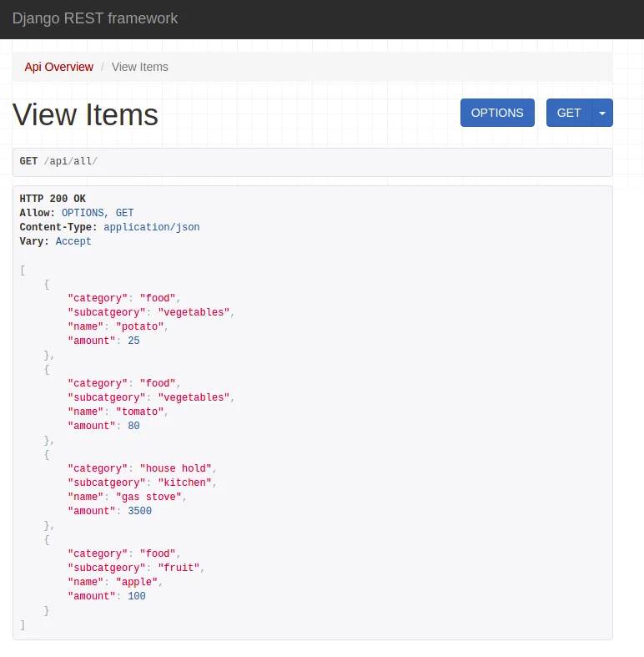This screenshot has height=657, width=644.
Task: Click the /api/all/ request URL text
Action: [x=71, y=161]
